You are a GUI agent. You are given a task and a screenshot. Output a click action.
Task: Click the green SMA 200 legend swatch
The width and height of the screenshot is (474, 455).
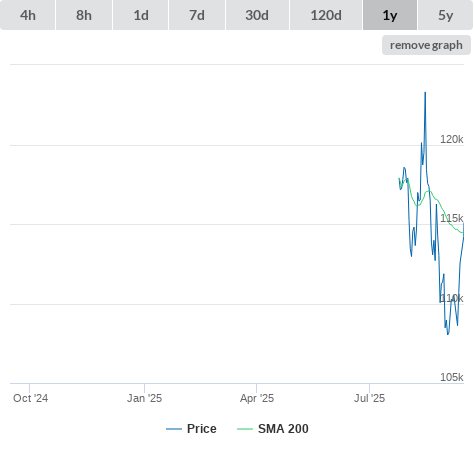[x=245, y=429]
